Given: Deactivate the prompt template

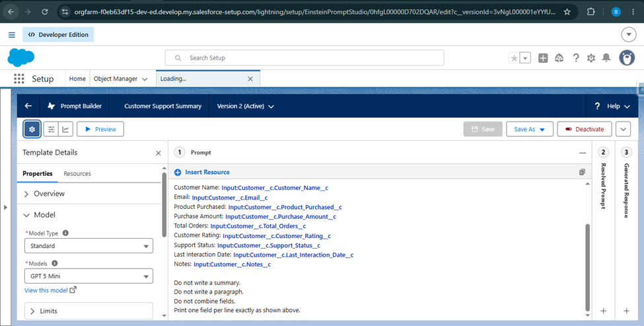Looking at the screenshot, I should pyautogui.click(x=584, y=129).
